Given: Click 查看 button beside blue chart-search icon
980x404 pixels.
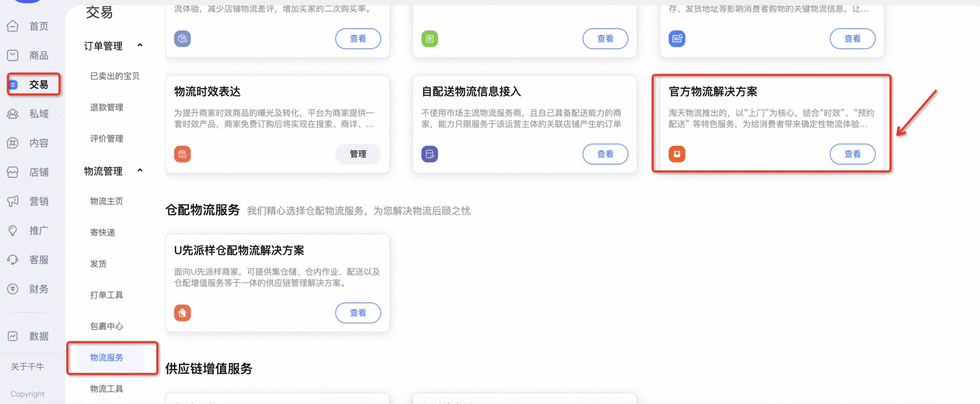Looking at the screenshot, I should point(852,39).
